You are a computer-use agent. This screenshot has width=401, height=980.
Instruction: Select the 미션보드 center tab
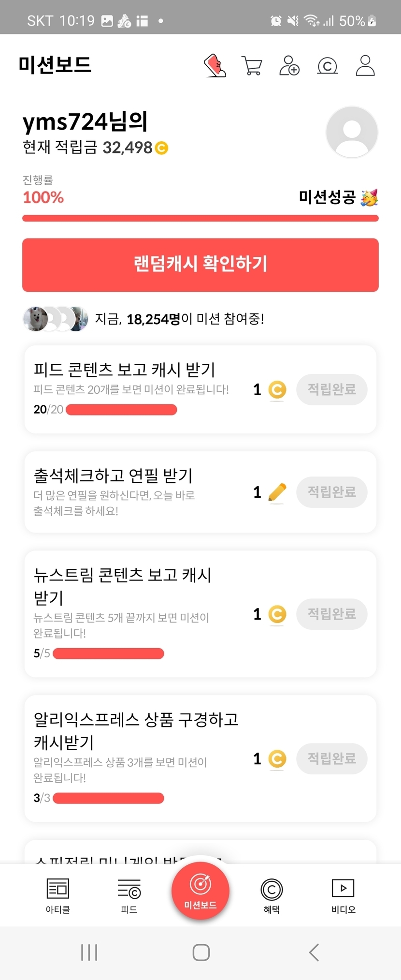point(200,891)
